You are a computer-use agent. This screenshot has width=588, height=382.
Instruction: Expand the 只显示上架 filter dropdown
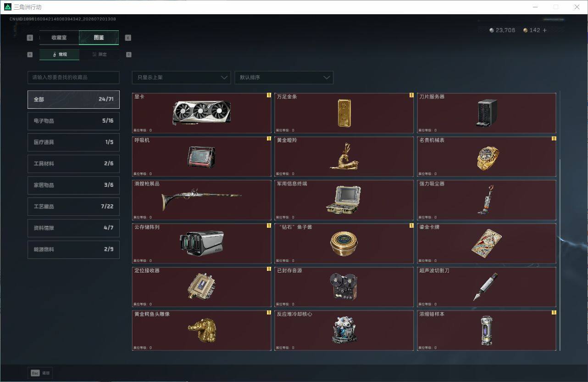181,78
